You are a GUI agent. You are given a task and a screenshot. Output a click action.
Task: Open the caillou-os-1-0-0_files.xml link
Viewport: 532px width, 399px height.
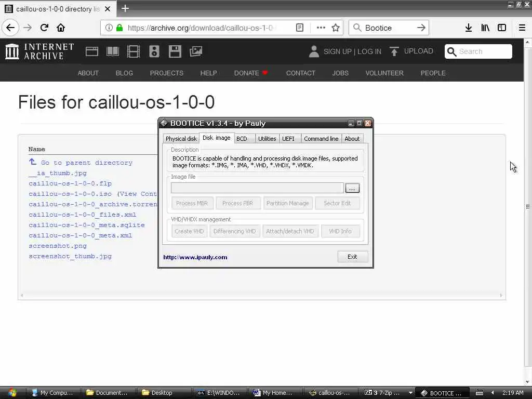pyautogui.click(x=83, y=215)
